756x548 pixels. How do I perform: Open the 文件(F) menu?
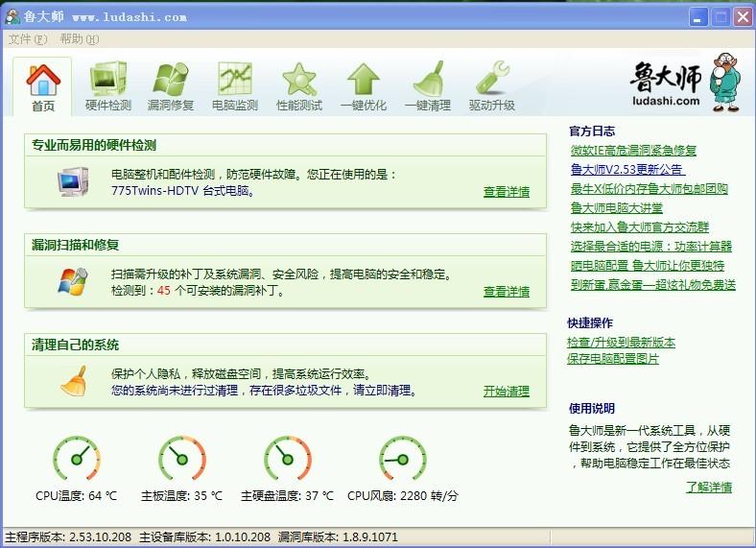coord(27,39)
